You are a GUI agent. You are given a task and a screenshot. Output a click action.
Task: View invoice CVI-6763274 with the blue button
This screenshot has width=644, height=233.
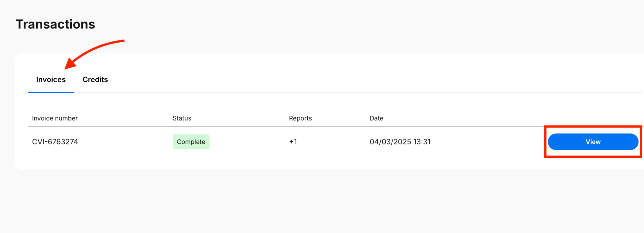tap(593, 142)
